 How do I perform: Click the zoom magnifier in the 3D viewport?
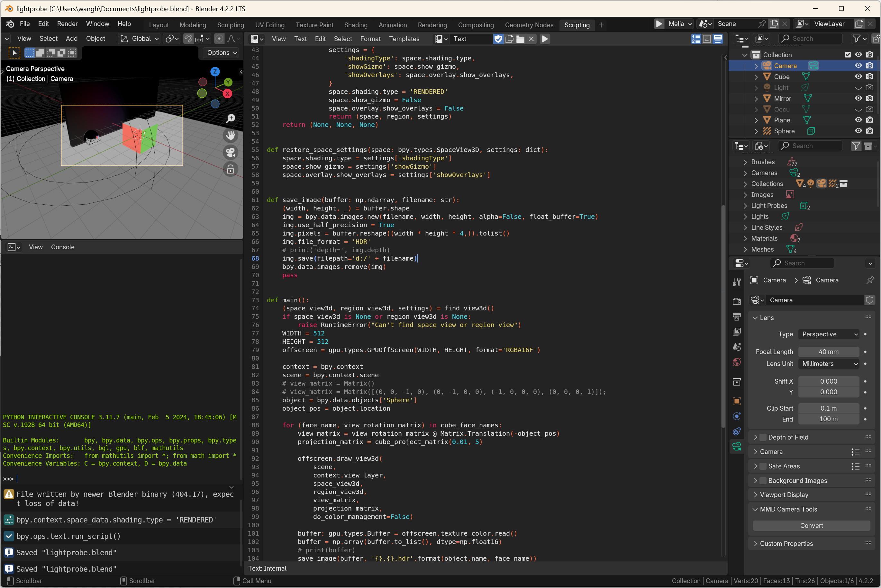click(231, 119)
